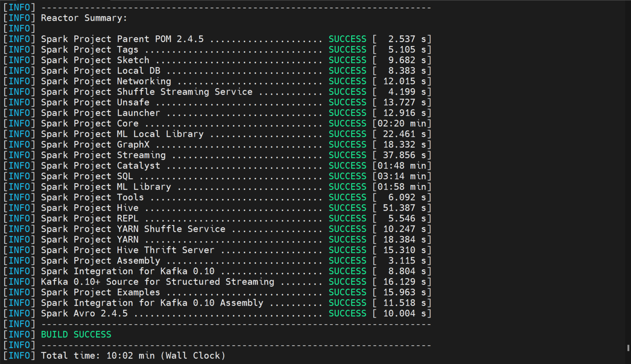
Task: Click the 'Spark Project Tools' module name
Action: coord(92,197)
